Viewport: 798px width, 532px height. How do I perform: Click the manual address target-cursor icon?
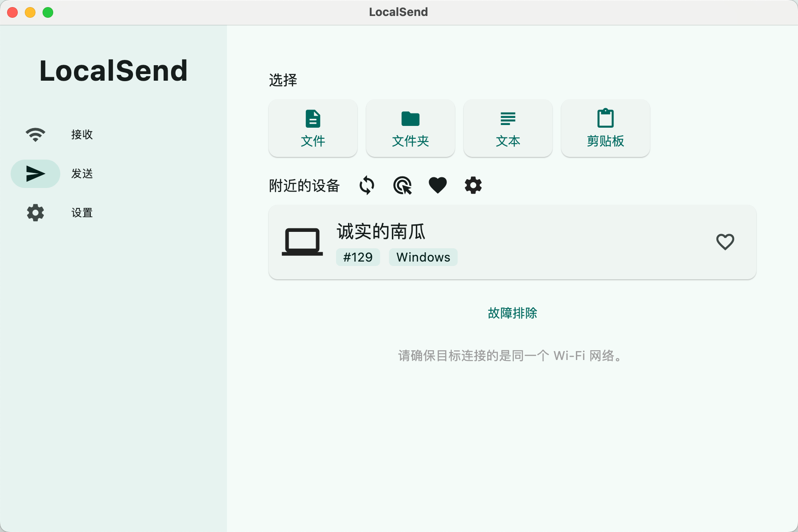403,185
